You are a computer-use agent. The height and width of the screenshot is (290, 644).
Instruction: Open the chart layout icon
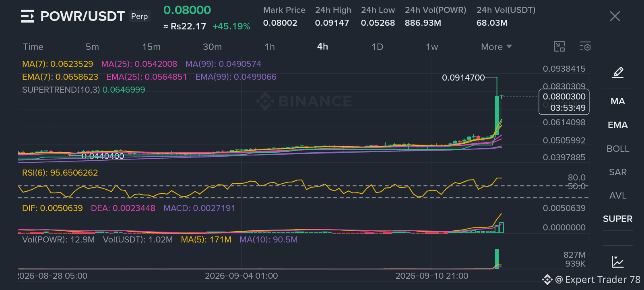(x=559, y=47)
